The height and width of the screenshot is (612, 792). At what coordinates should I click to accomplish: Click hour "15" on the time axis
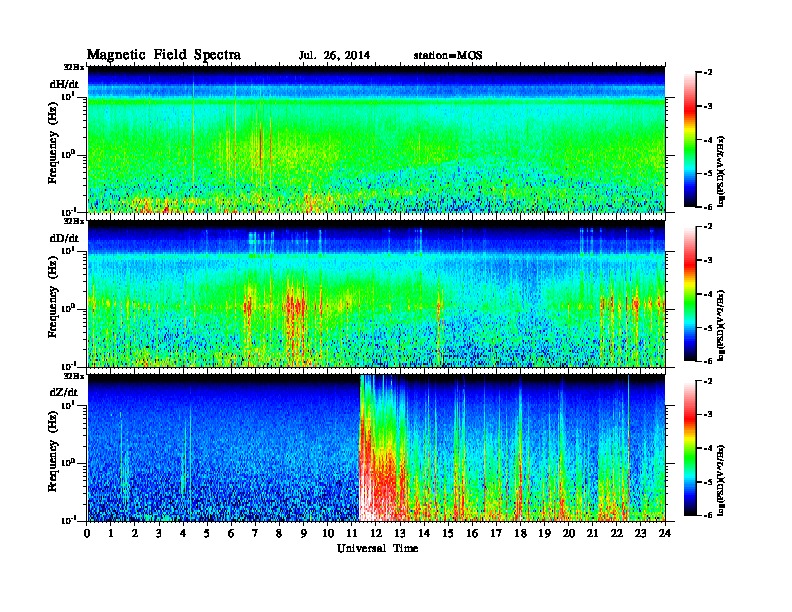[448, 533]
